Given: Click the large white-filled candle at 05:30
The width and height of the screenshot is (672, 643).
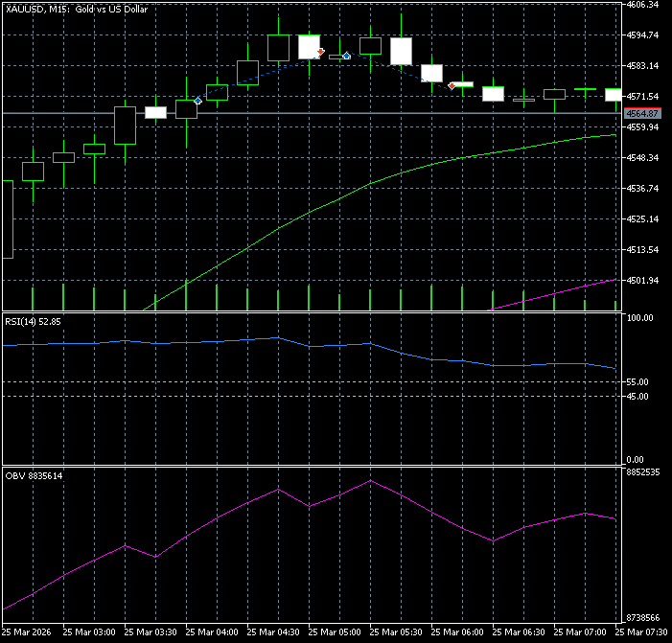Looking at the screenshot, I should (x=401, y=52).
